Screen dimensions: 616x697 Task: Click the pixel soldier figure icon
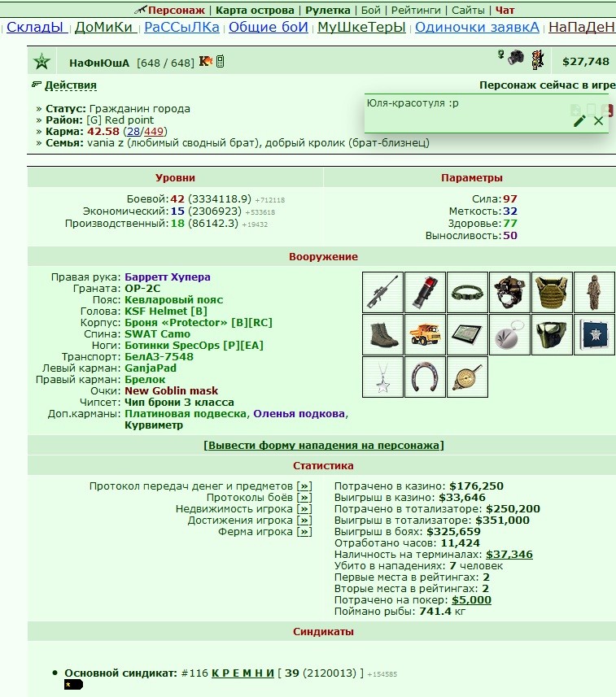tap(538, 59)
